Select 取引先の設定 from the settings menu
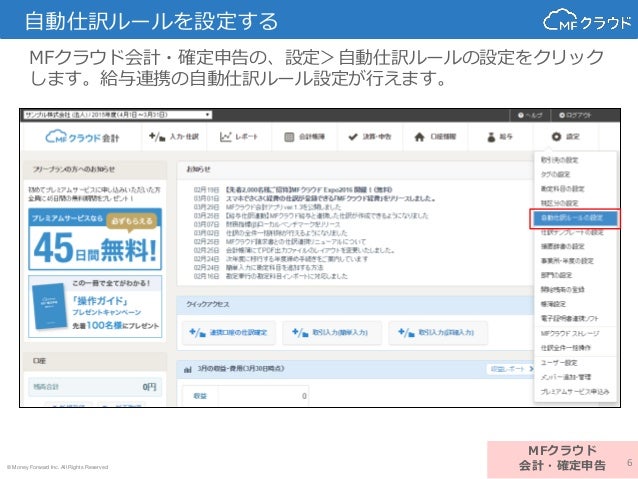This screenshot has width=638, height=479. pyautogui.click(x=559, y=160)
